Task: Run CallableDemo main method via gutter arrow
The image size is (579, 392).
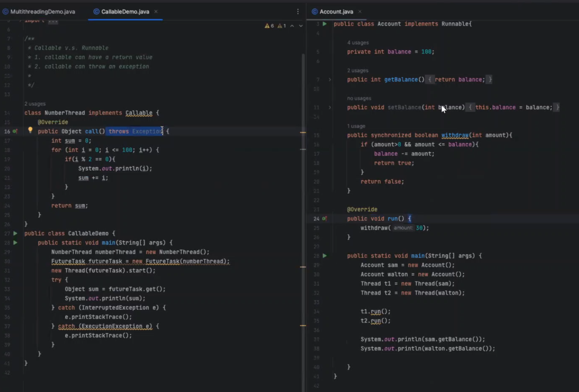Action: [15, 243]
